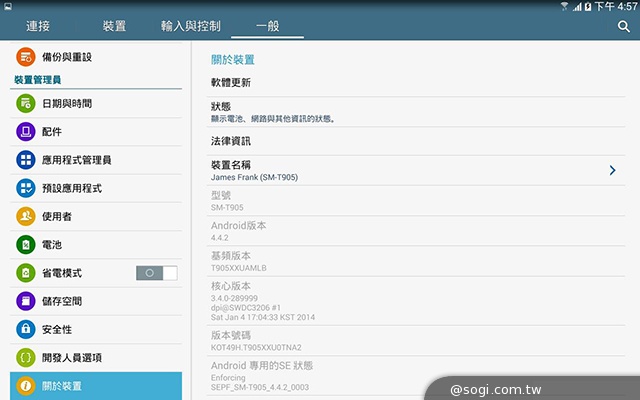
Task: Tap the 省電模式 recycle-battery icon
Action: coord(26,273)
